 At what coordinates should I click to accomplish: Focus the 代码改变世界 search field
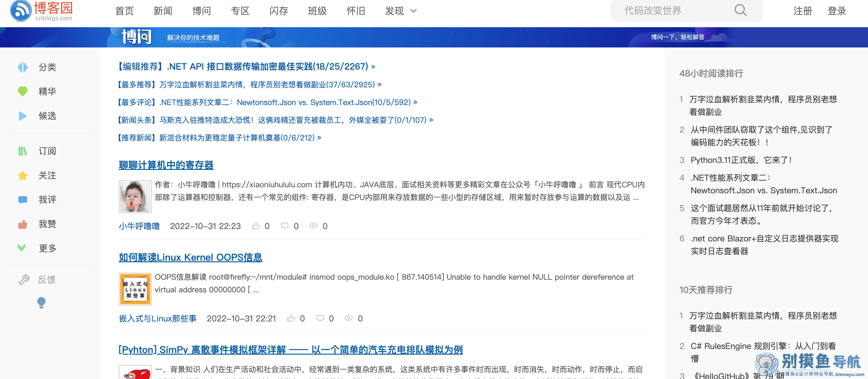click(x=687, y=11)
